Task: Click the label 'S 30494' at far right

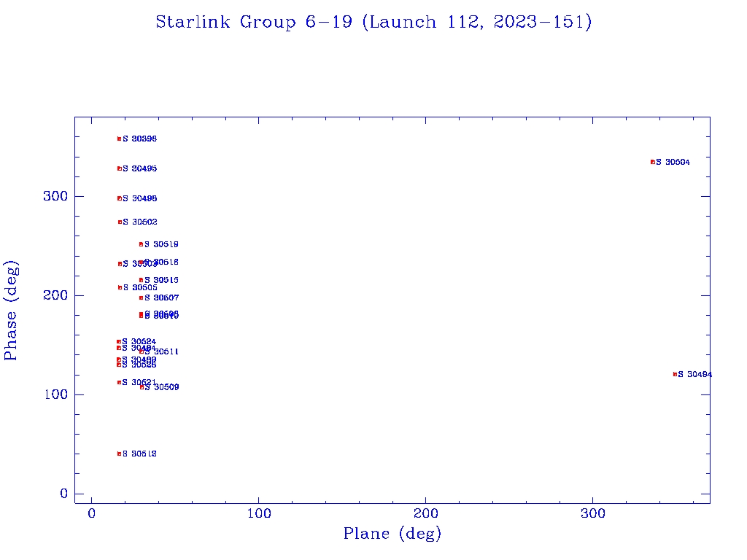Action: click(x=695, y=374)
